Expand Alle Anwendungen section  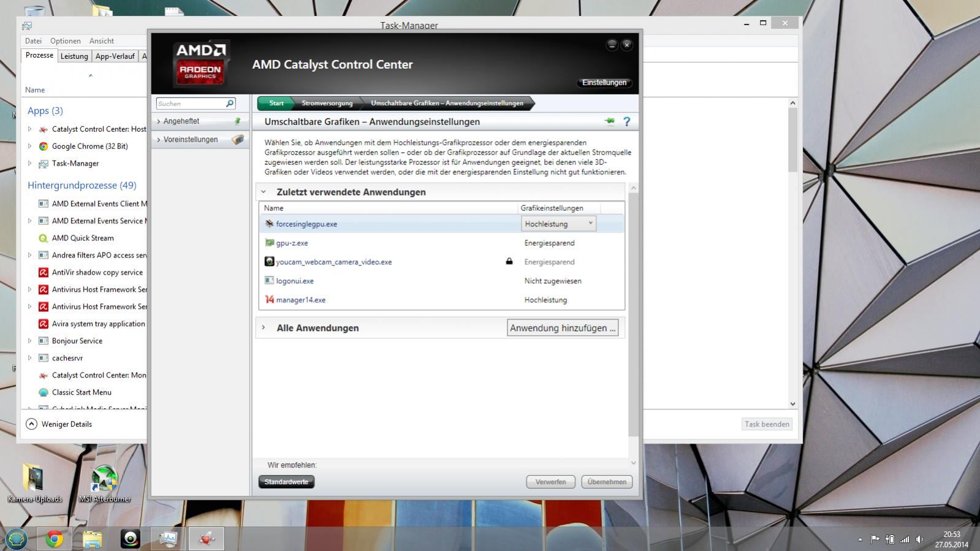(x=264, y=328)
